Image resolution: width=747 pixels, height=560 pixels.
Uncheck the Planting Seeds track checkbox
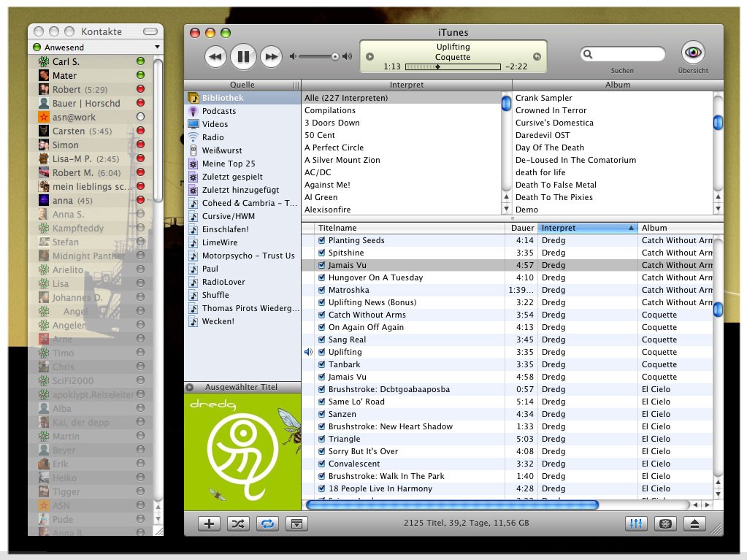(321, 240)
